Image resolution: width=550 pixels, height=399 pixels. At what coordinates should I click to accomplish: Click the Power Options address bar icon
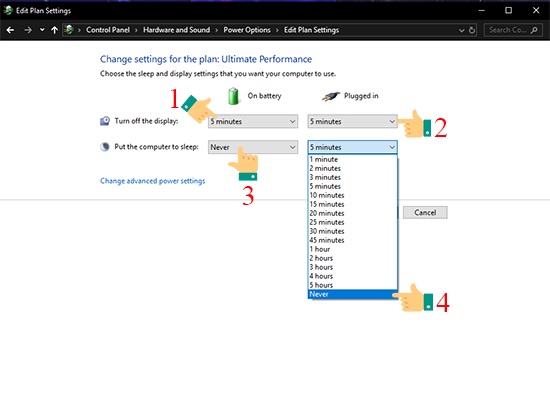click(69, 30)
